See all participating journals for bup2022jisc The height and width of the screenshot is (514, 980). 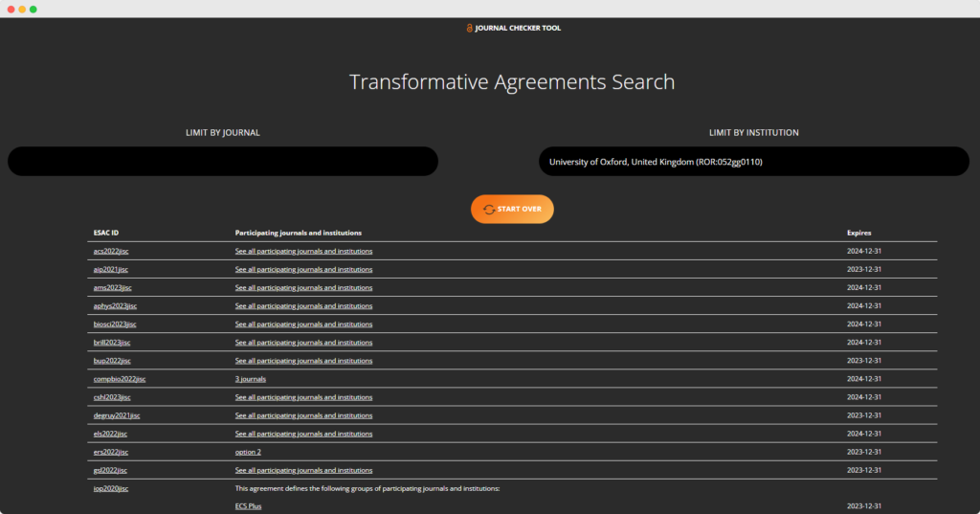[303, 361]
